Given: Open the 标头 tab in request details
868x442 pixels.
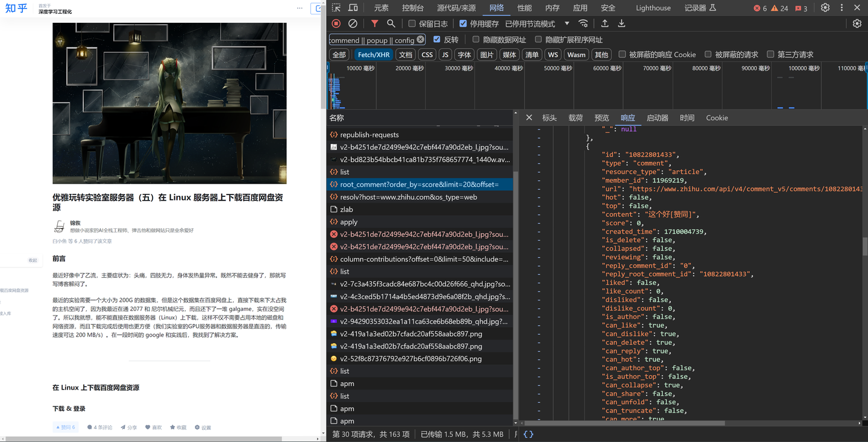Looking at the screenshot, I should point(549,118).
